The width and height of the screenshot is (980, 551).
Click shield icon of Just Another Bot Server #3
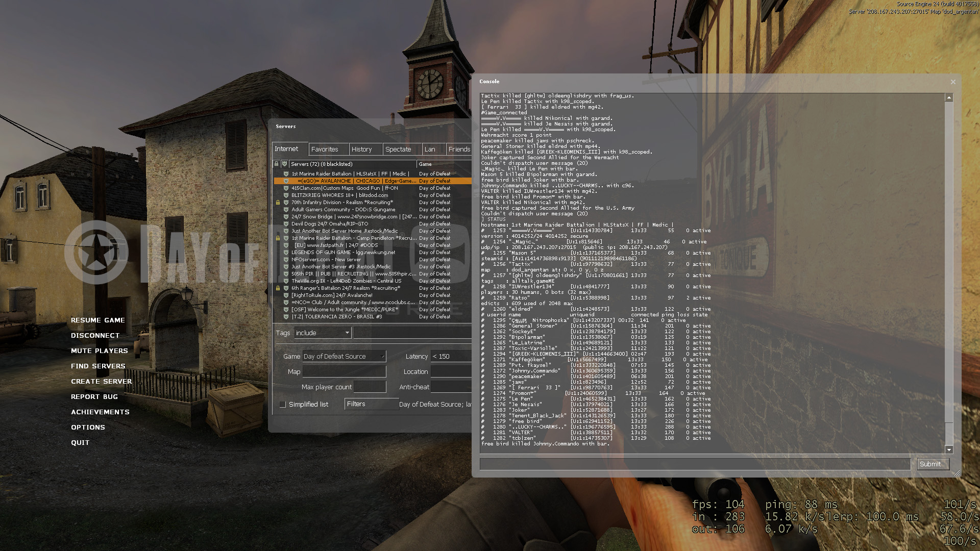(286, 267)
